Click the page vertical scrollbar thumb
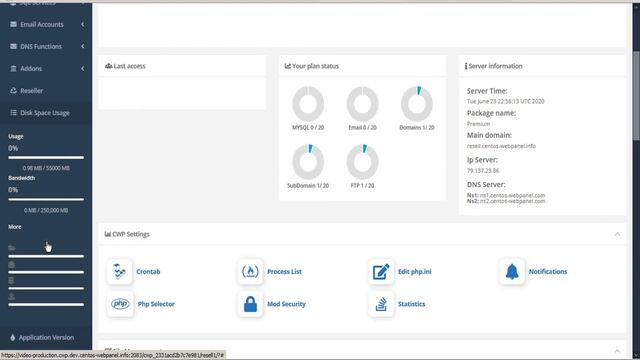 (x=636, y=96)
